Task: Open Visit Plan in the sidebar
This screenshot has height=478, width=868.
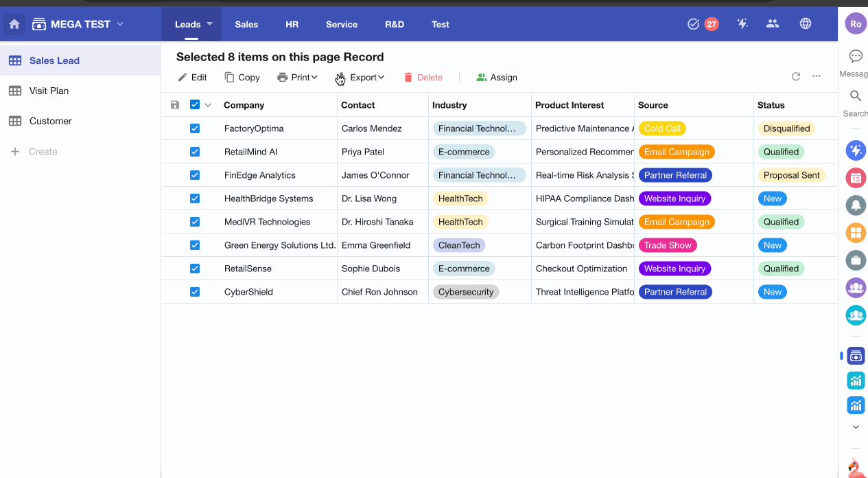Action: pos(49,91)
